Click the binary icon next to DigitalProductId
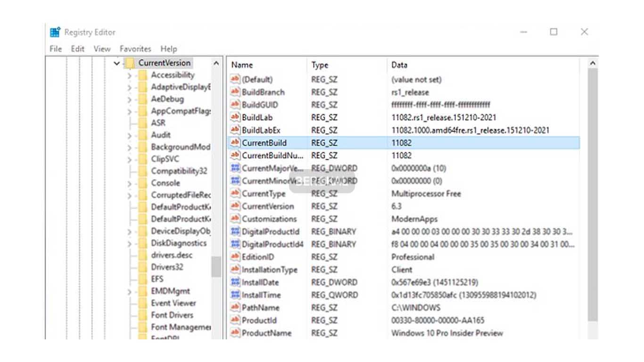The image size is (644, 362). tap(235, 231)
